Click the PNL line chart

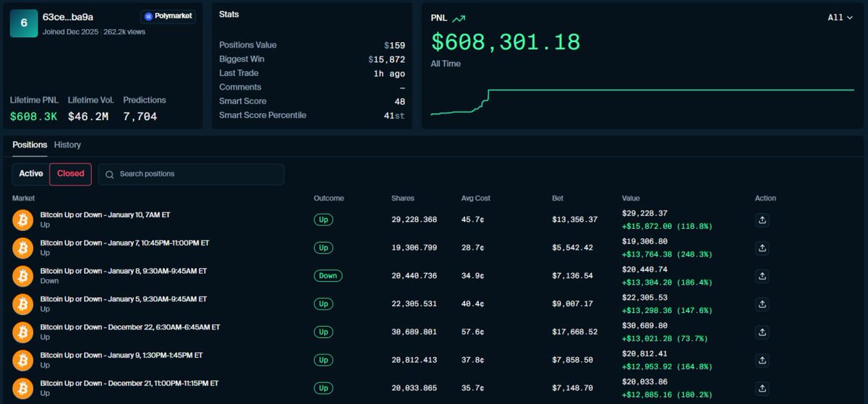coord(642,102)
